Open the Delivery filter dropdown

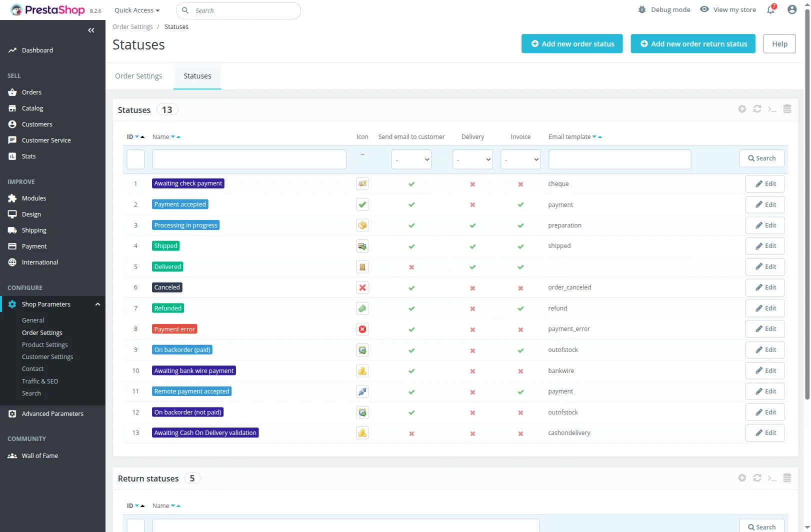(x=472, y=159)
